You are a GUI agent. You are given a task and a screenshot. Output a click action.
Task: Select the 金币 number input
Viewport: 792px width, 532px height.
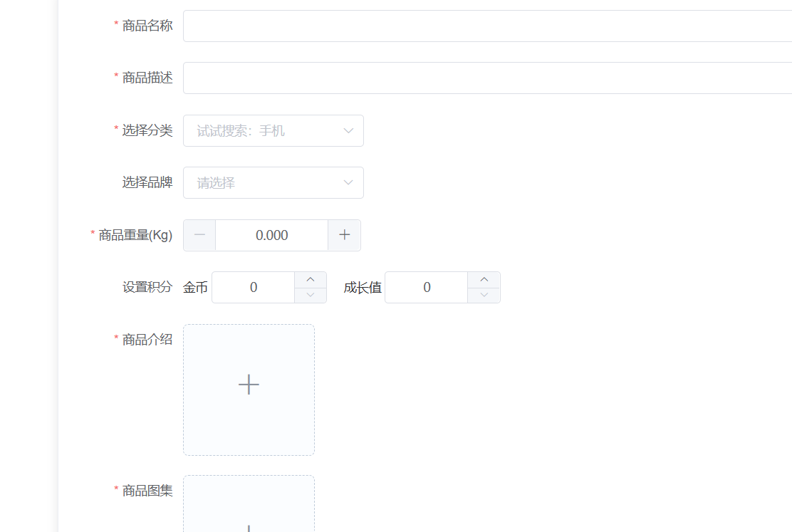point(254,288)
